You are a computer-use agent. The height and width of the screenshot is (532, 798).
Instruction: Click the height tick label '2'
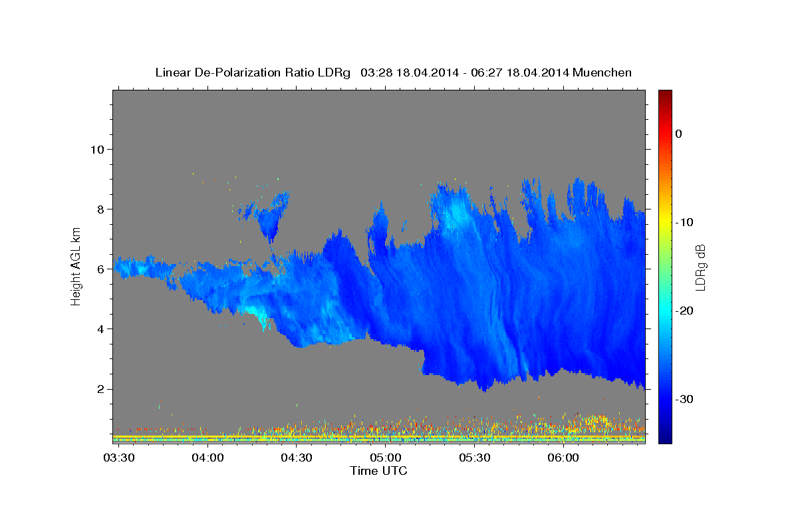100,389
